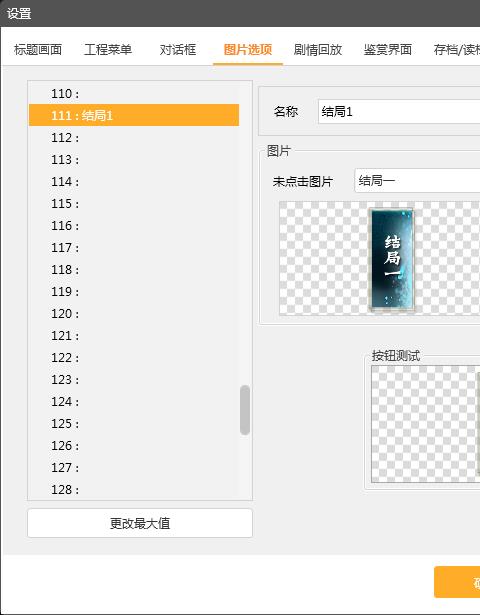
Task: Click the 更改最大值 button
Action: (x=140, y=523)
